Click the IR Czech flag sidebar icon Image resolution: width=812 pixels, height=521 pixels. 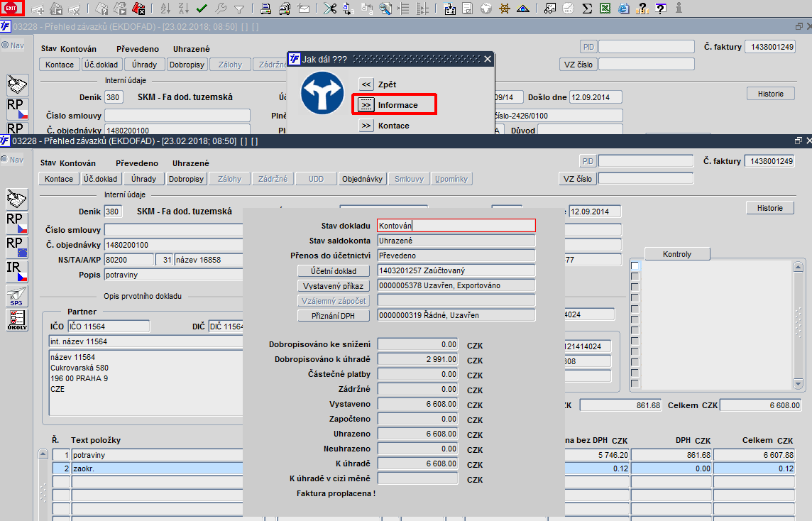pos(16,271)
